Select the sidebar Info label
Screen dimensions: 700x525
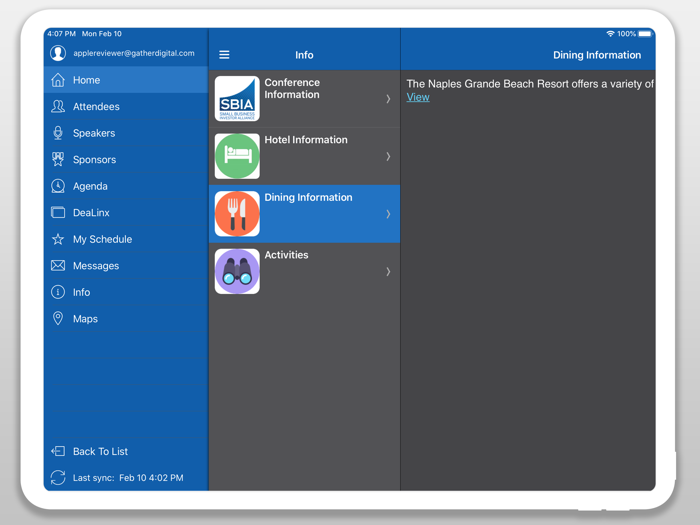pyautogui.click(x=82, y=292)
